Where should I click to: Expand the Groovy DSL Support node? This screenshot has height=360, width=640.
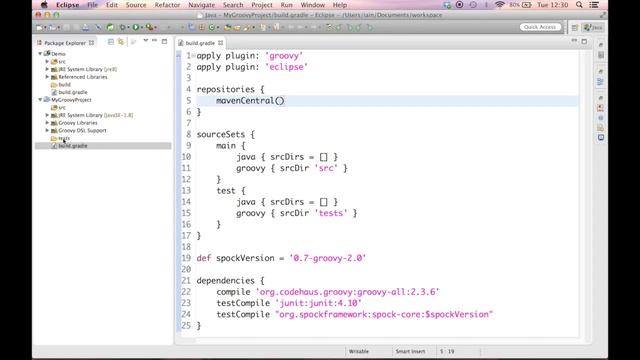pos(47,130)
